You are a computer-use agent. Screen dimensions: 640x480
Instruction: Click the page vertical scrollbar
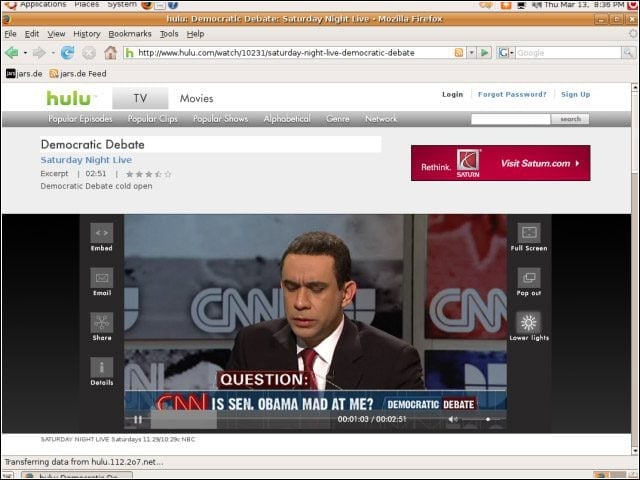635,269
